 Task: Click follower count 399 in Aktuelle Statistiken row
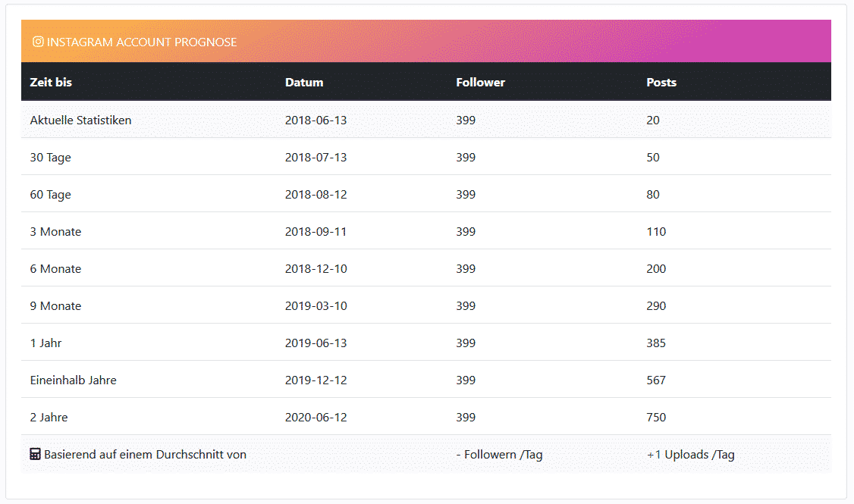pyautogui.click(x=466, y=121)
